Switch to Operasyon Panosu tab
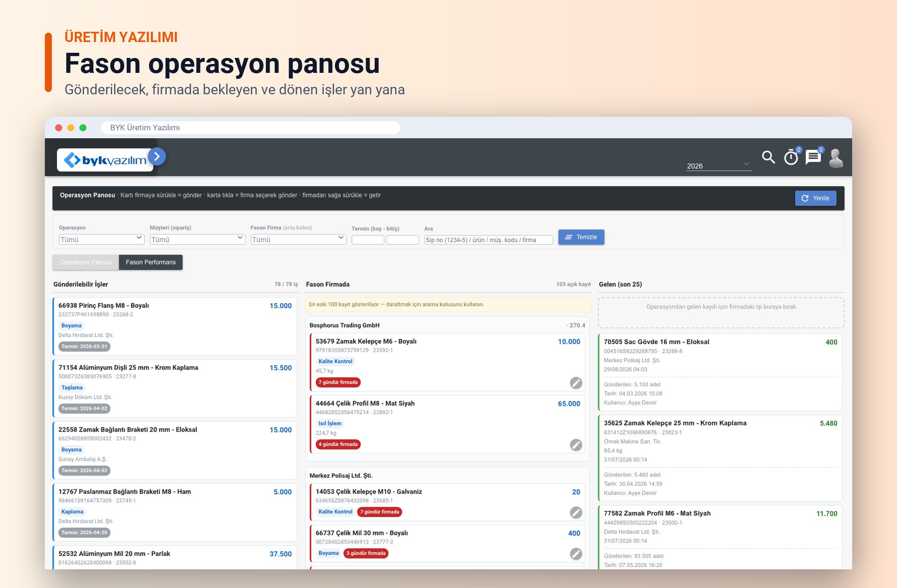The width and height of the screenshot is (897, 588). pyautogui.click(x=86, y=262)
